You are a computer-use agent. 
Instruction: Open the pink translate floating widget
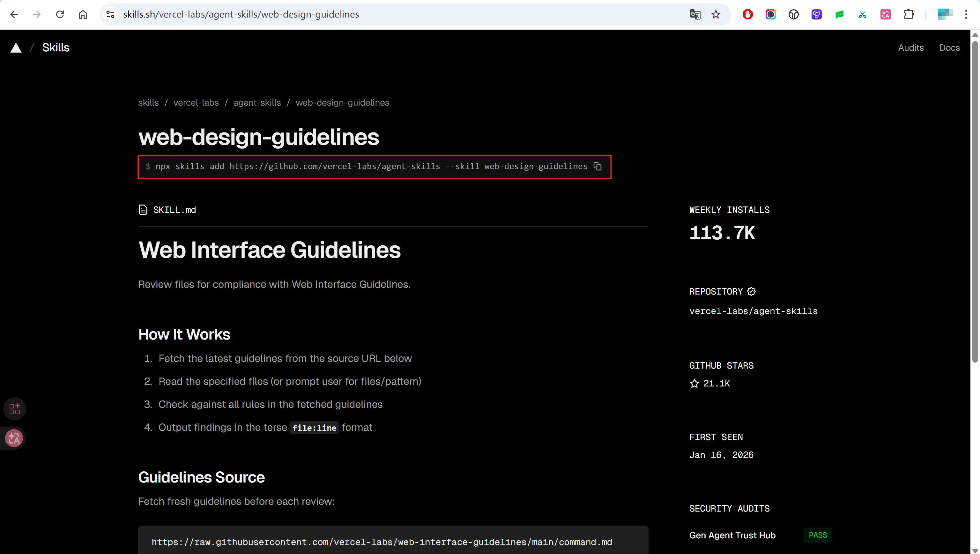14,438
